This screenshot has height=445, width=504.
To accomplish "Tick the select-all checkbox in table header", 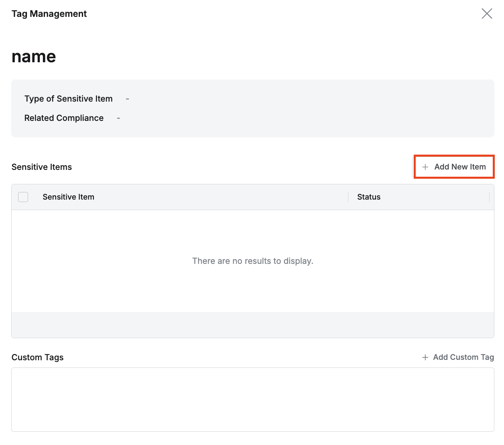I will (23, 197).
